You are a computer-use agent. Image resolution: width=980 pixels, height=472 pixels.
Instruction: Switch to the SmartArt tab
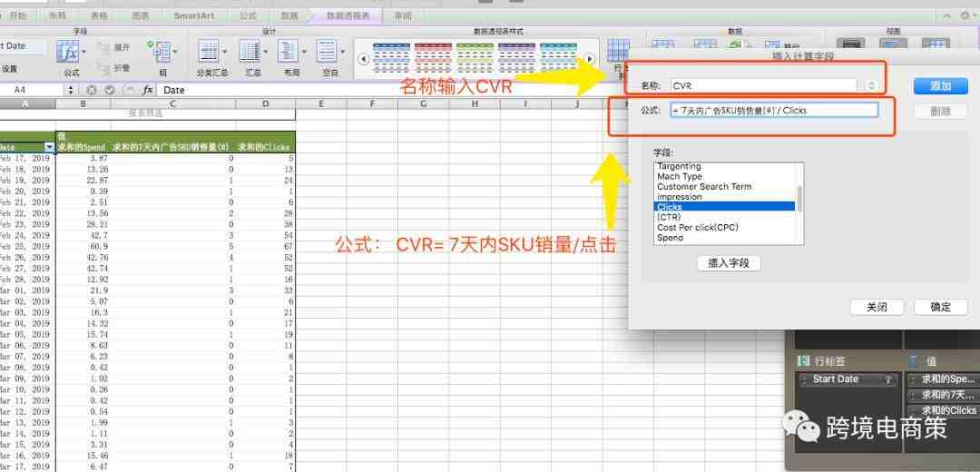pos(194,16)
